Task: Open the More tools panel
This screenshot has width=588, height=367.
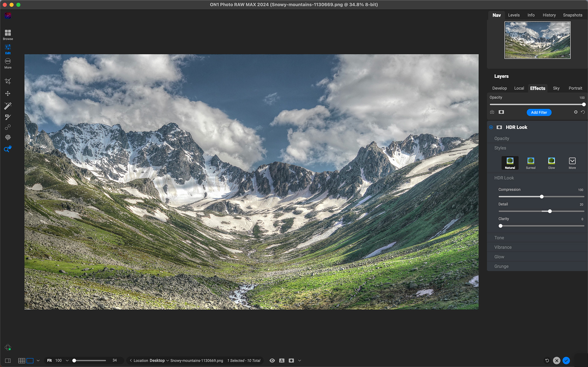Action: click(x=8, y=63)
